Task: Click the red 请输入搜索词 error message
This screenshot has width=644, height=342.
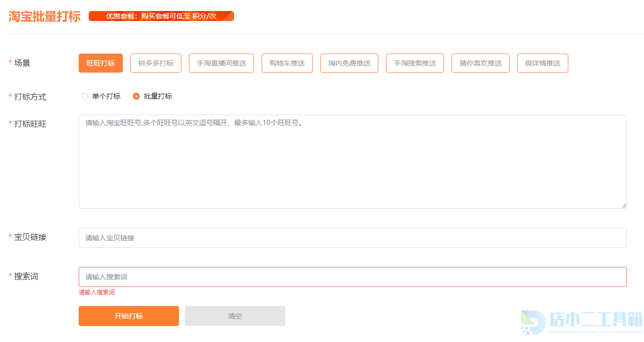Action: click(97, 292)
